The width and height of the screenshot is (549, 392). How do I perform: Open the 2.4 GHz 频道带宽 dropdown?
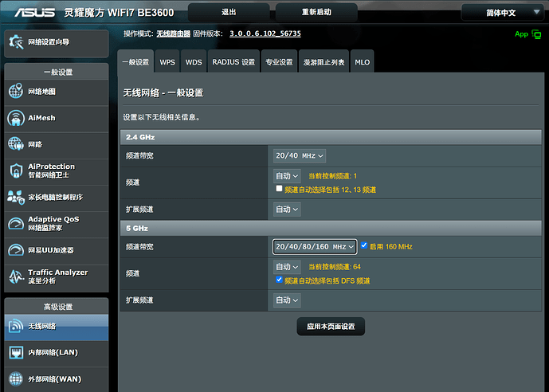[x=300, y=156]
